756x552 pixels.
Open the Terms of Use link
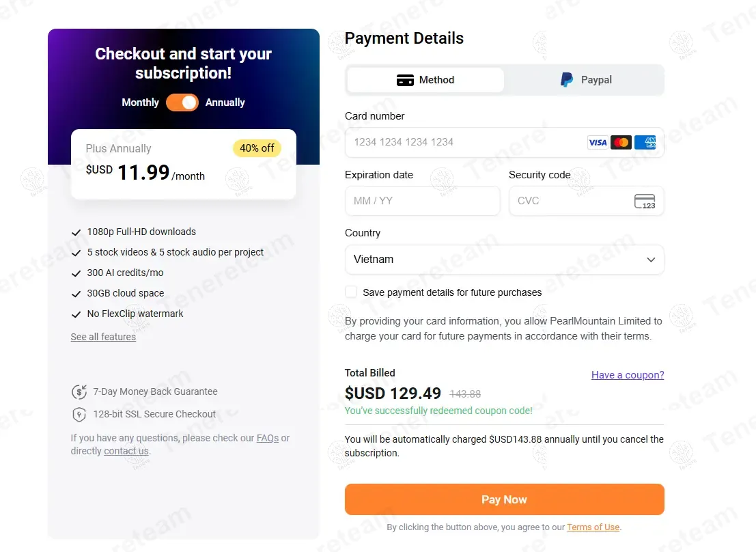593,527
